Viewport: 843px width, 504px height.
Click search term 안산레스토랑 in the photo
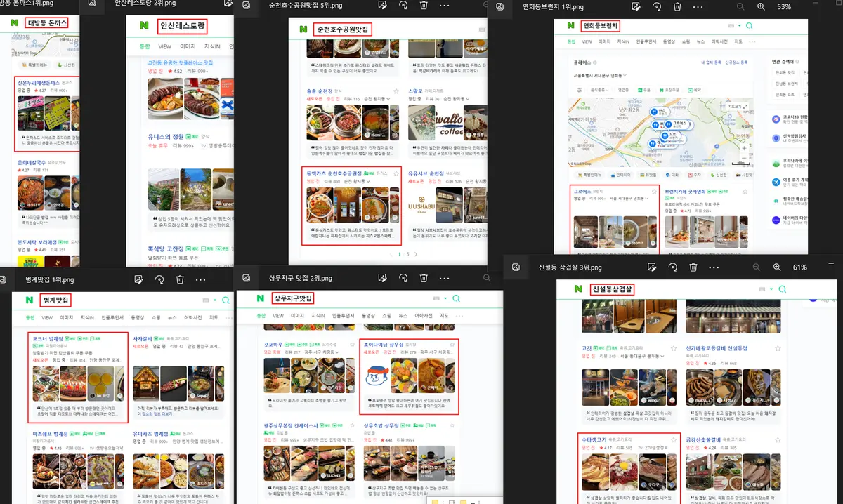click(x=183, y=27)
